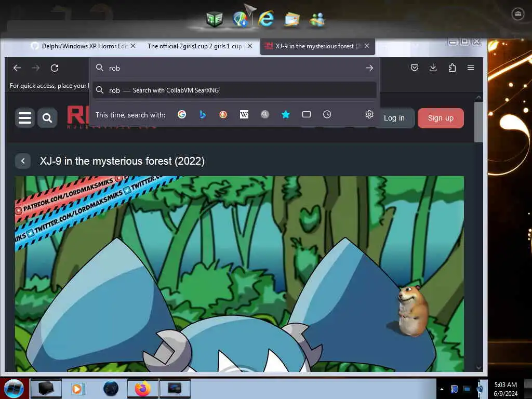Open search settings gear
The image size is (532, 399).
coord(369,114)
